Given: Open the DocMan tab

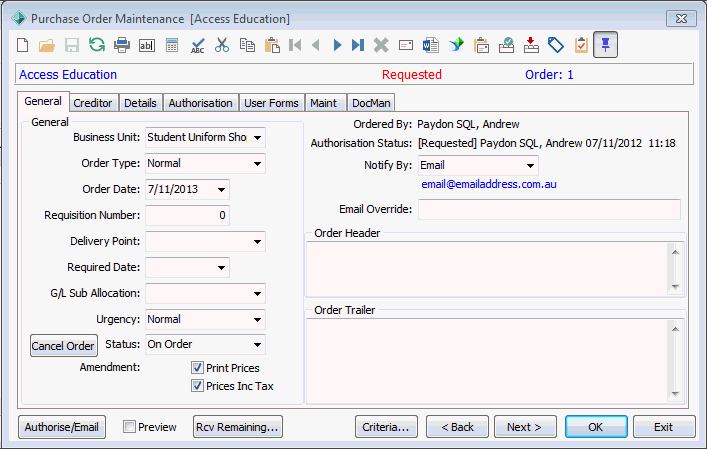Looking at the screenshot, I should point(371,103).
